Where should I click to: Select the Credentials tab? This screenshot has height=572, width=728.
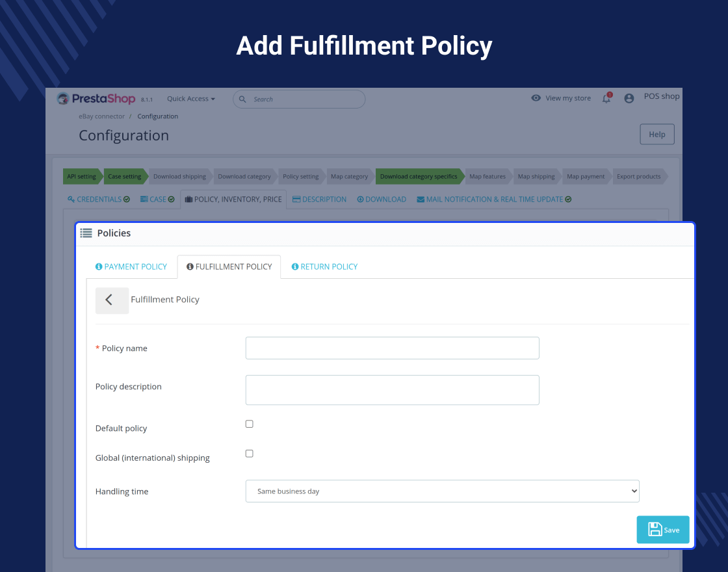pos(98,199)
